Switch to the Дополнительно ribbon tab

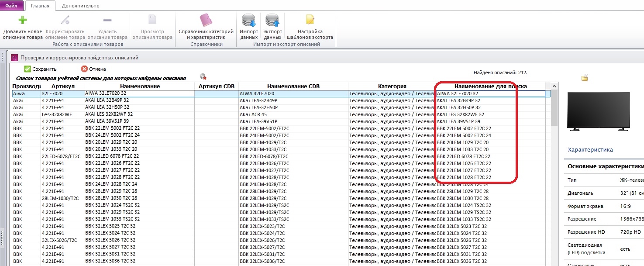80,6
